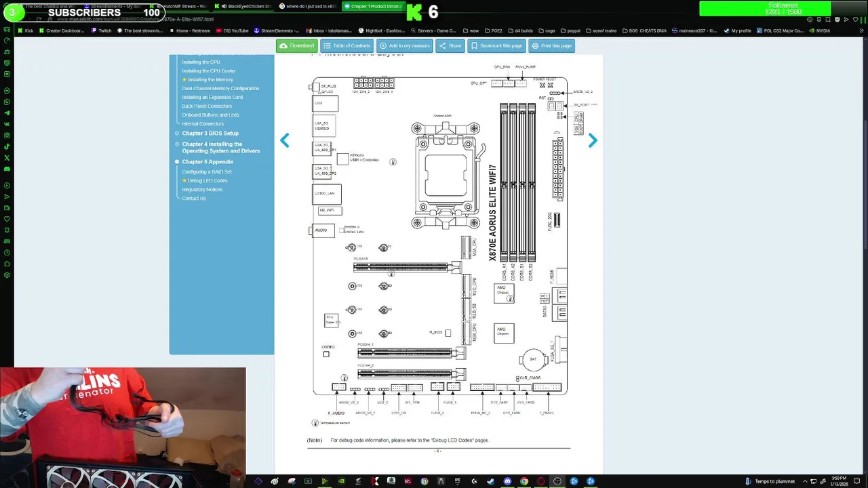Switch to BlackEyedChicken browser tab
The height and width of the screenshot is (488, 868).
(245, 6)
